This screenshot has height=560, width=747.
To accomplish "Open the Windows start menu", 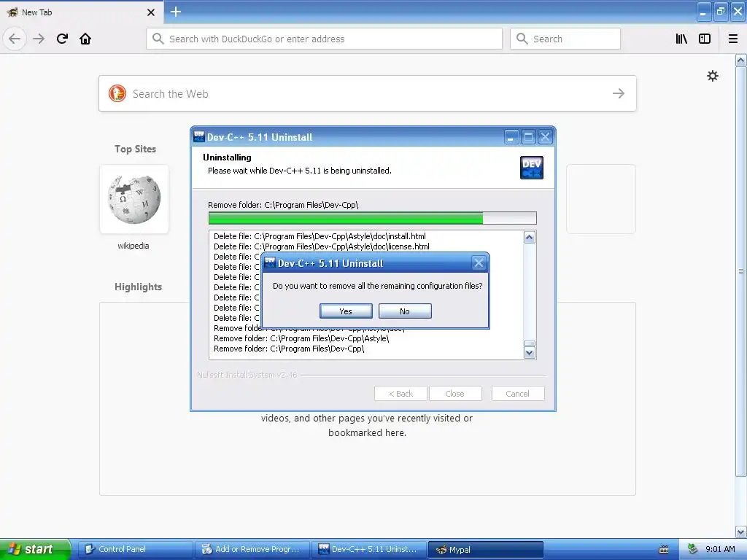I will click(x=35, y=549).
